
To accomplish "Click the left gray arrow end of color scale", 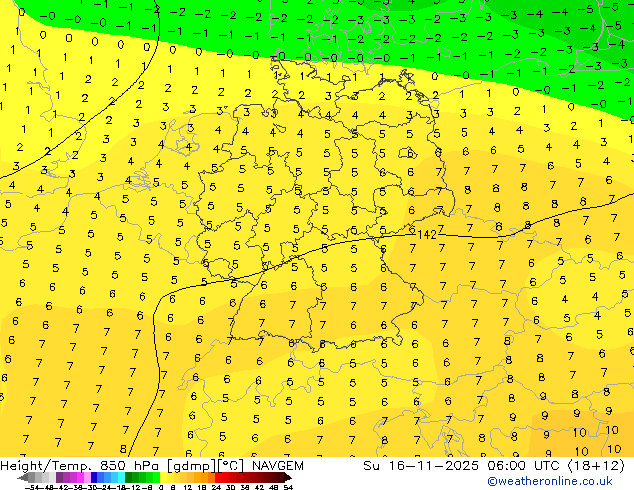I will pos(23,478).
